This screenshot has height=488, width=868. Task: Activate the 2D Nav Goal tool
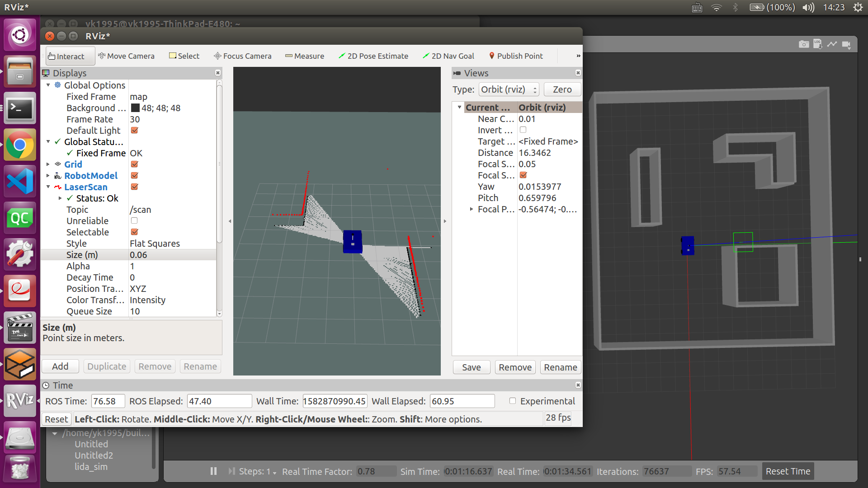pyautogui.click(x=448, y=56)
